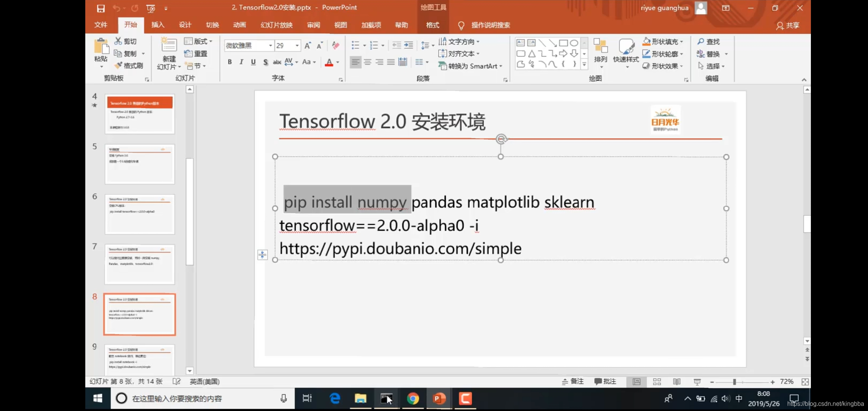Open the Insert ribbon tab

158,25
